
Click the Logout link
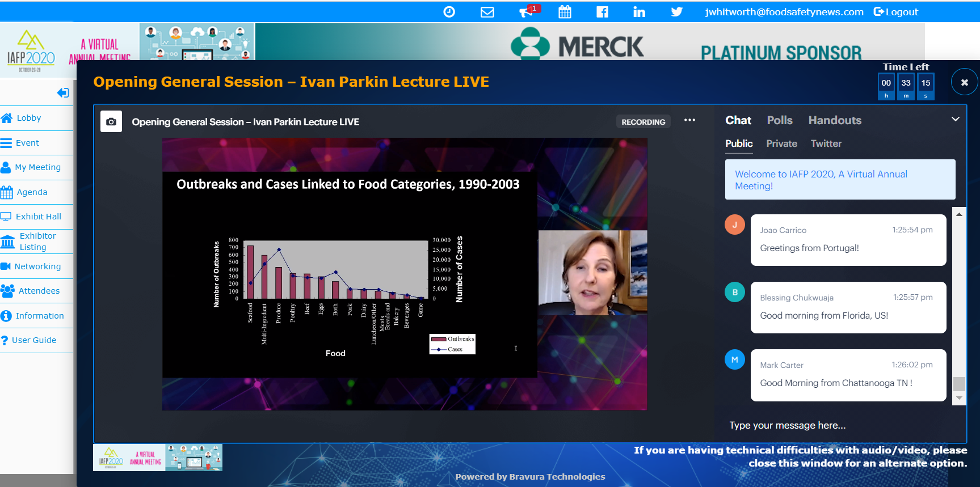[895, 12]
